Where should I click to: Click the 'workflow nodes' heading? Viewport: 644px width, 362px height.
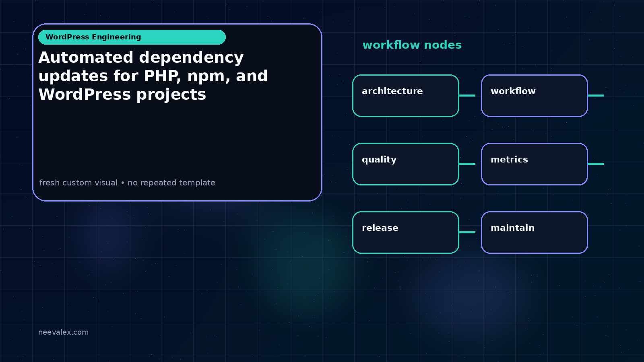412,45
